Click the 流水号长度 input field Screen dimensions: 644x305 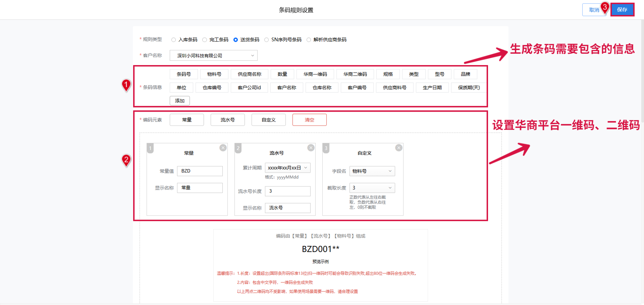288,191
